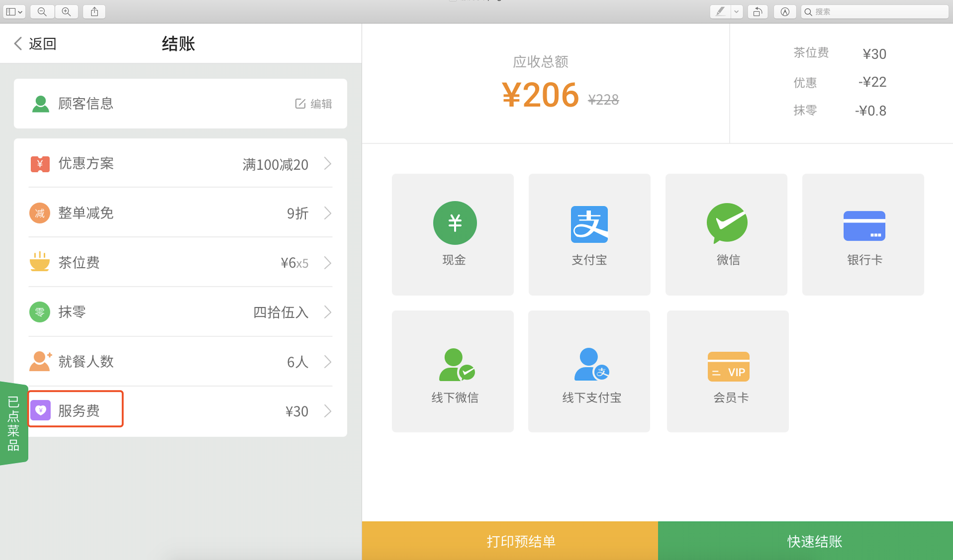
Task: Click the sidebar view toggle in the Preview toolbar
Action: click(x=14, y=12)
